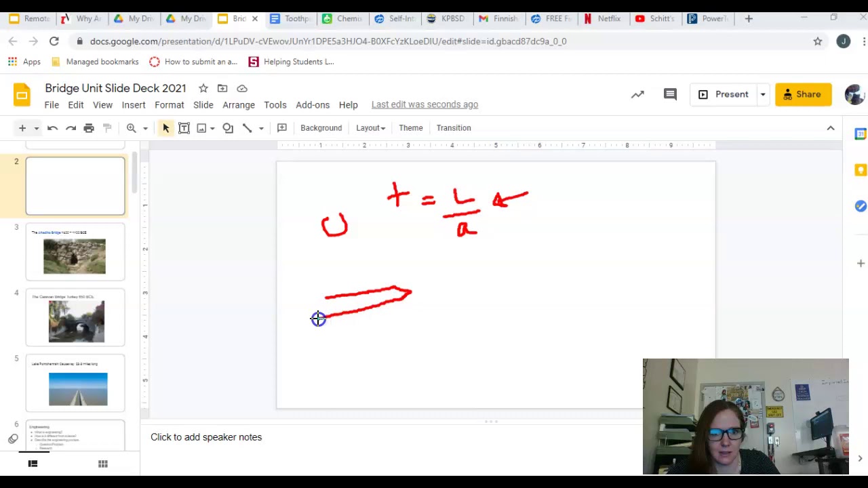
Task: Select slide 2 thumbnail
Action: (75, 186)
